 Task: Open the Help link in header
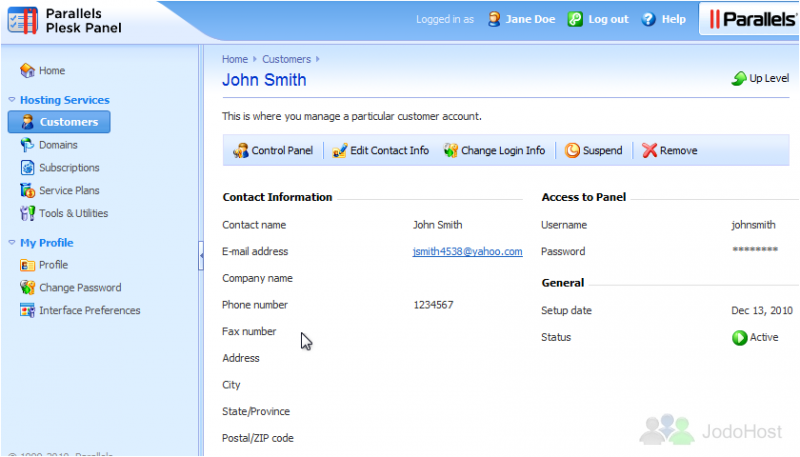[673, 19]
